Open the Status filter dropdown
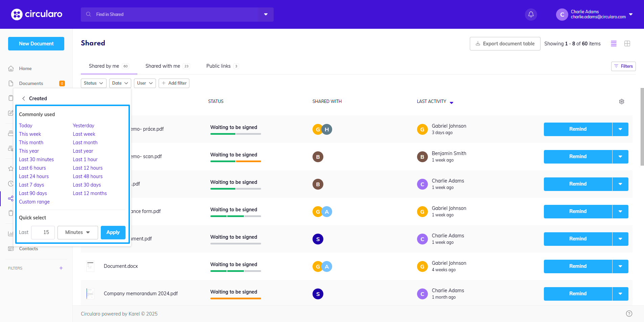 [x=93, y=83]
